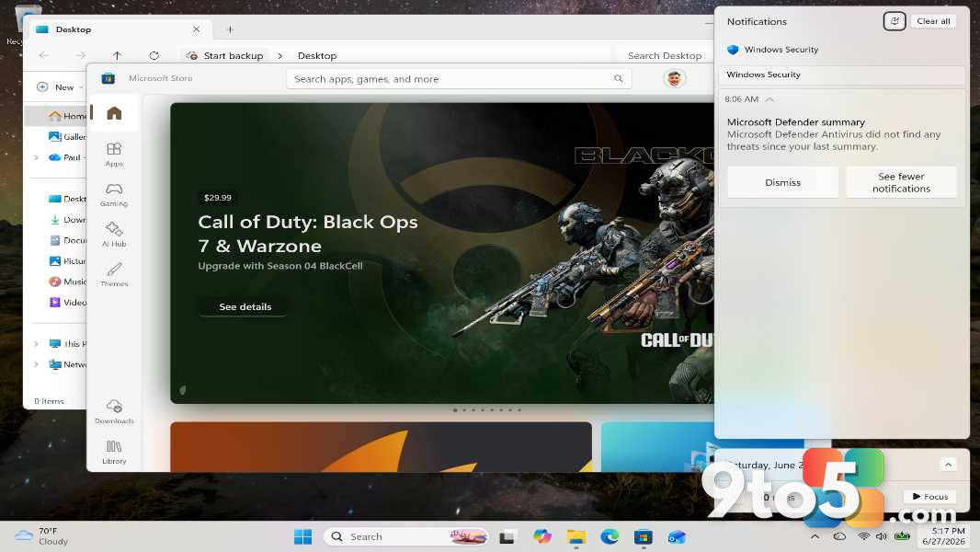This screenshot has width=980, height=552.
Task: Expand the breadcrumb chevron before Desktop
Action: point(280,55)
